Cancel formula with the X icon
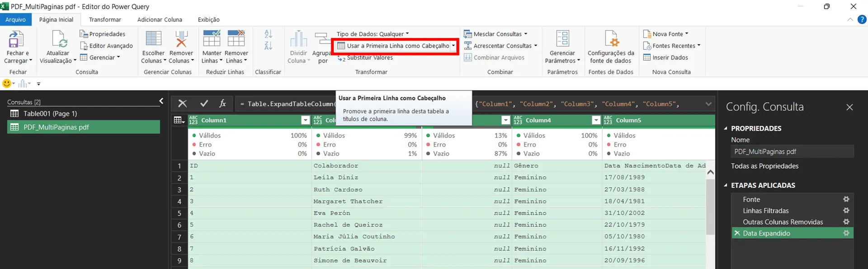The height and width of the screenshot is (269, 868). click(183, 103)
